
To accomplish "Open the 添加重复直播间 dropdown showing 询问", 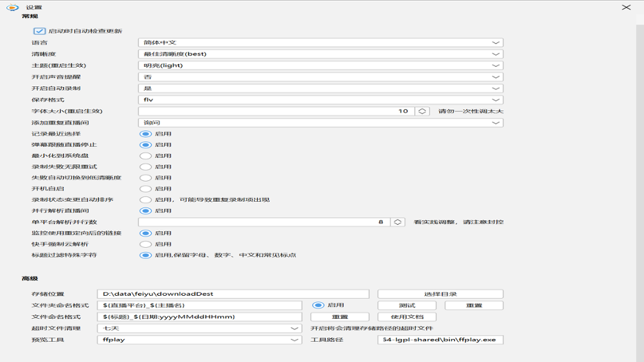I will pos(320,123).
